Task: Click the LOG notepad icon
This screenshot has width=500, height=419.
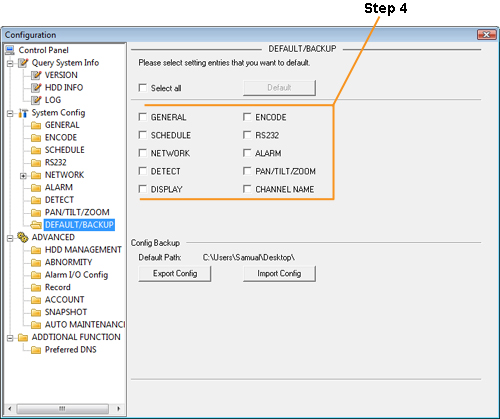Action: pyautogui.click(x=36, y=100)
